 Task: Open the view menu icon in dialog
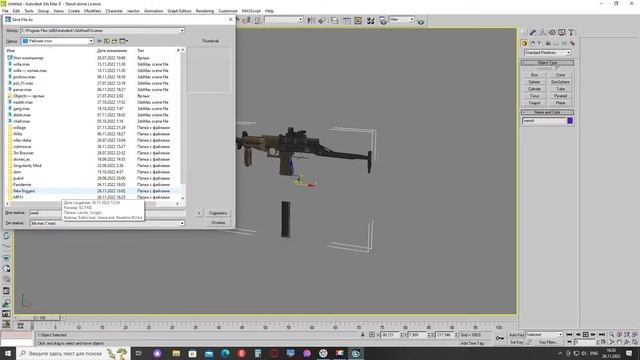pyautogui.click(x=123, y=41)
